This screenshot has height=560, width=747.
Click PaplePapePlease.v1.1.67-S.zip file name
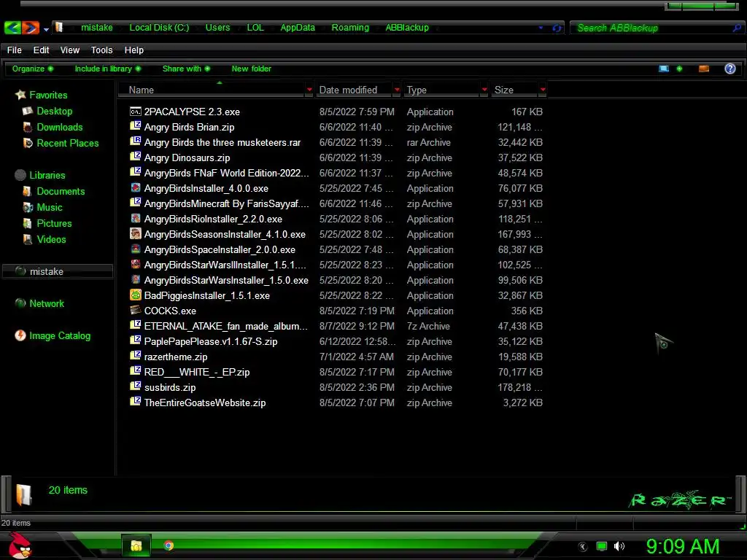point(211,341)
